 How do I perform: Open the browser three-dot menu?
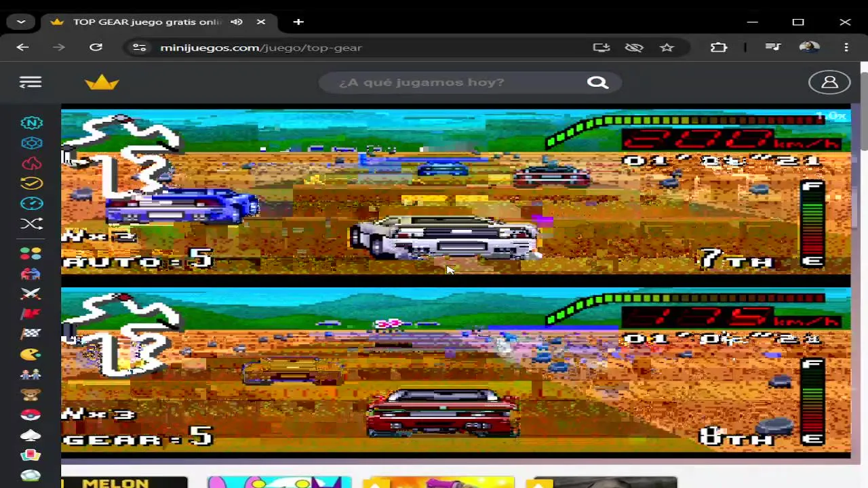pyautogui.click(x=846, y=47)
